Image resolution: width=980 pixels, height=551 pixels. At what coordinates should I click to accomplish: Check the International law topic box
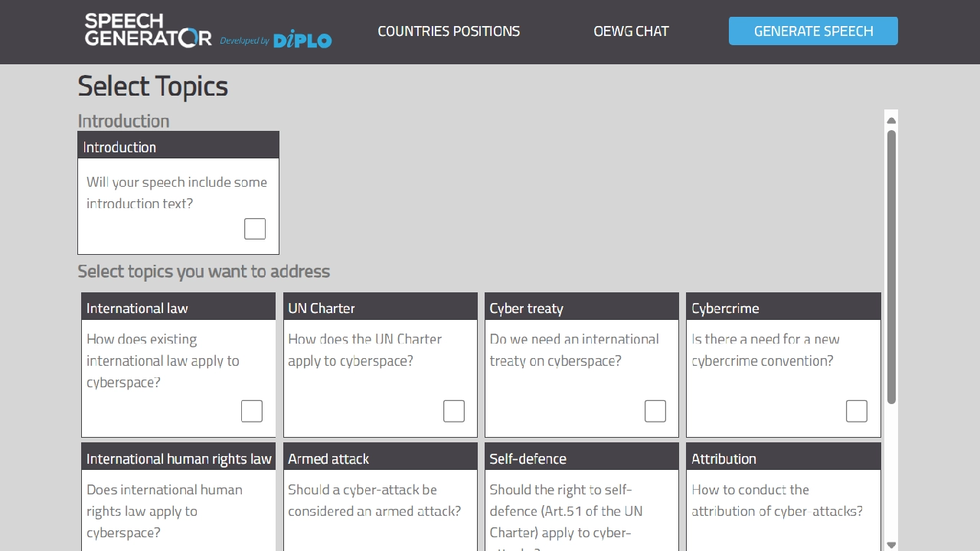pyautogui.click(x=252, y=411)
